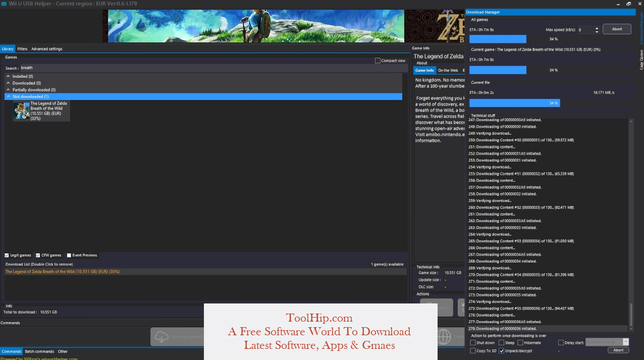
Task: Click the cloud download icon in Commands
Action: pos(162,336)
